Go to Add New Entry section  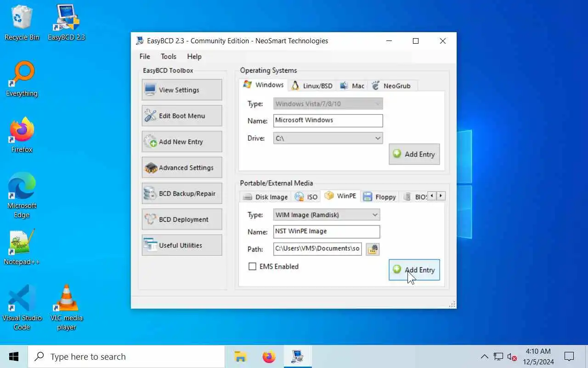[x=182, y=142]
